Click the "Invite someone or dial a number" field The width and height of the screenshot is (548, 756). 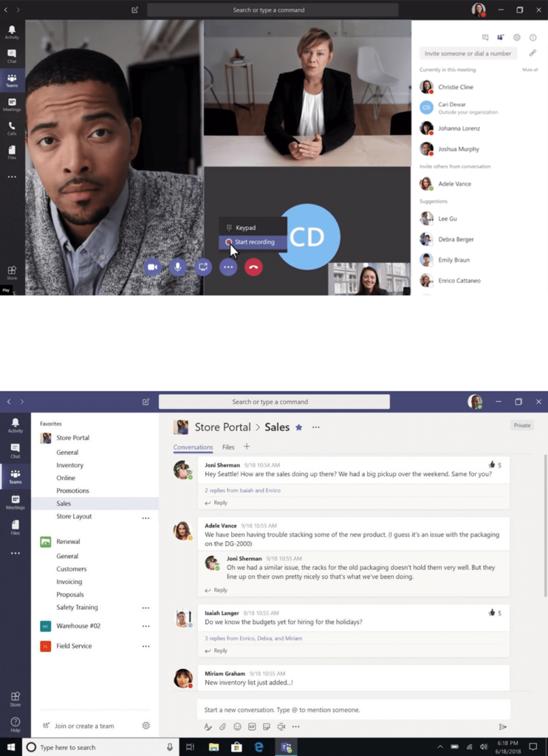(x=468, y=53)
